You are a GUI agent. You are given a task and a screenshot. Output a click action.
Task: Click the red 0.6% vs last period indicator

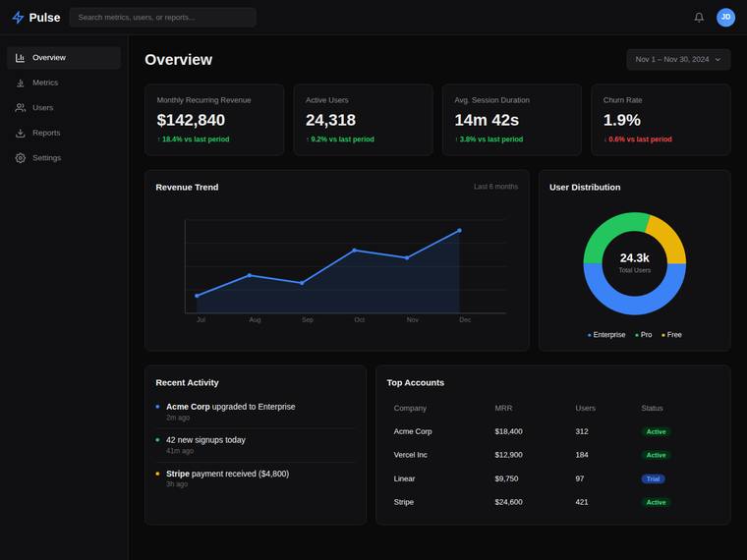click(x=638, y=140)
